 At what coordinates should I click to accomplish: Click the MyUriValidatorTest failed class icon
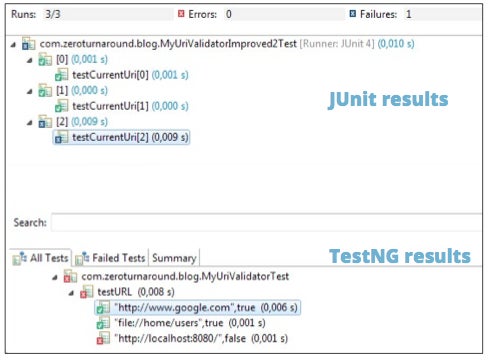(x=70, y=276)
